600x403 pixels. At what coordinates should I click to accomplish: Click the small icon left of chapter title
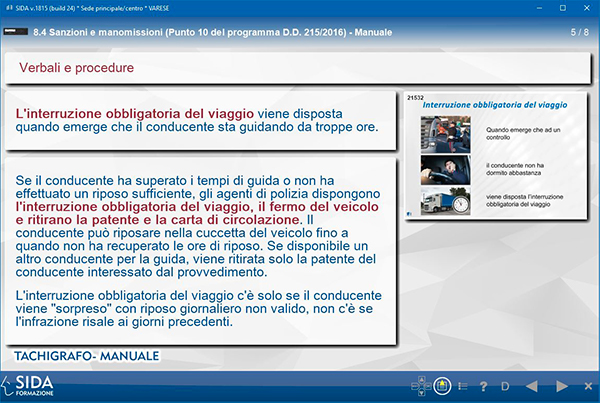point(17,33)
